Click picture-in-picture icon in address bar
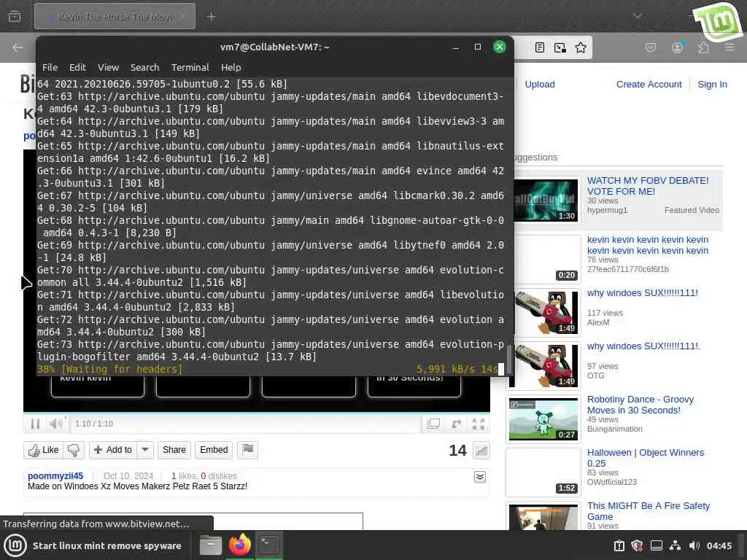This screenshot has width=747, height=560. pos(560,47)
